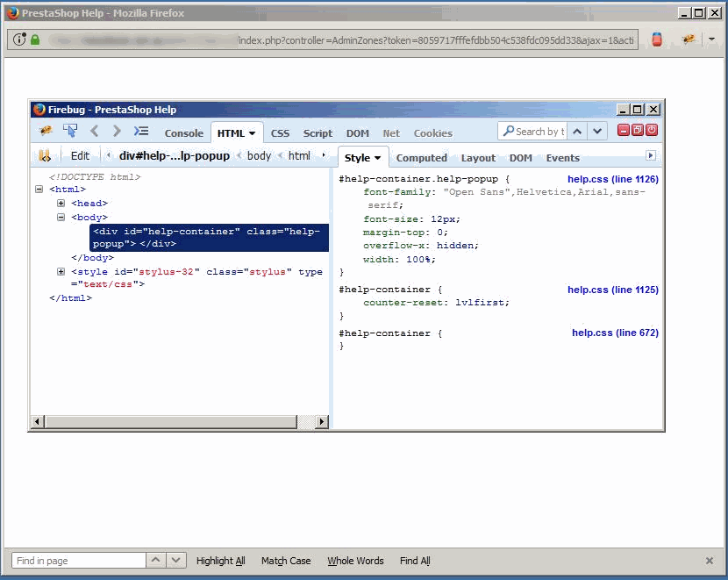Activate the inspect element pointer tool
The width and height of the screenshot is (728, 580).
click(70, 131)
